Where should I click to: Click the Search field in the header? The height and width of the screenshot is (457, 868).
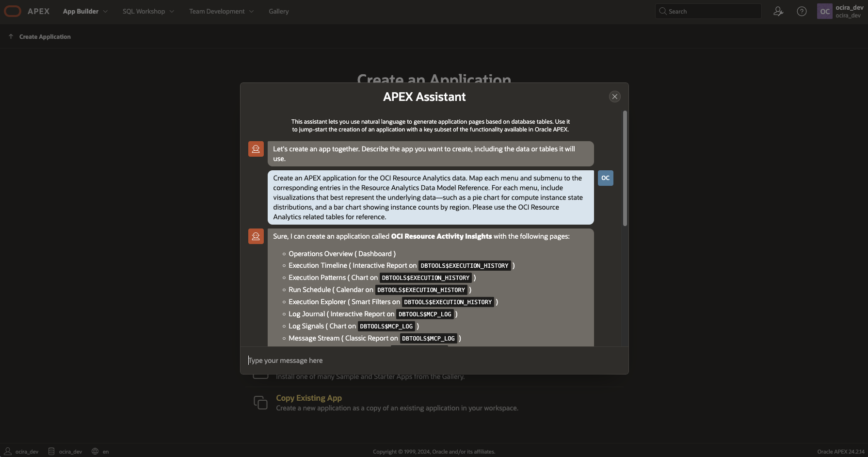708,11
